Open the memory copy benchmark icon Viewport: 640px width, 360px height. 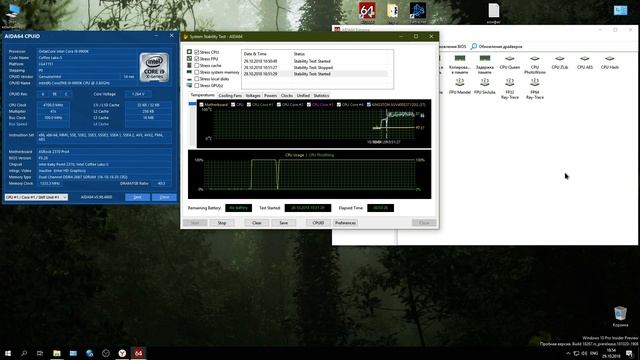tap(460, 58)
